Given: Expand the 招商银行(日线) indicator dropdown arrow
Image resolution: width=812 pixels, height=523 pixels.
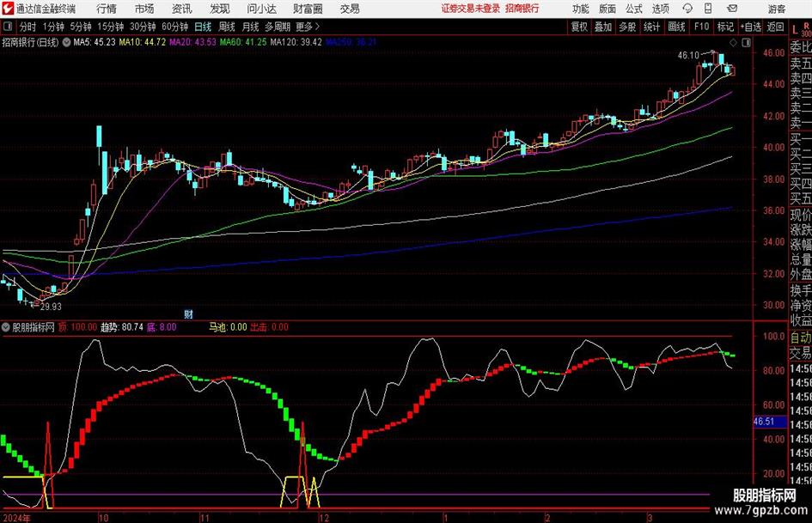Looking at the screenshot, I should pyautogui.click(x=66, y=42).
